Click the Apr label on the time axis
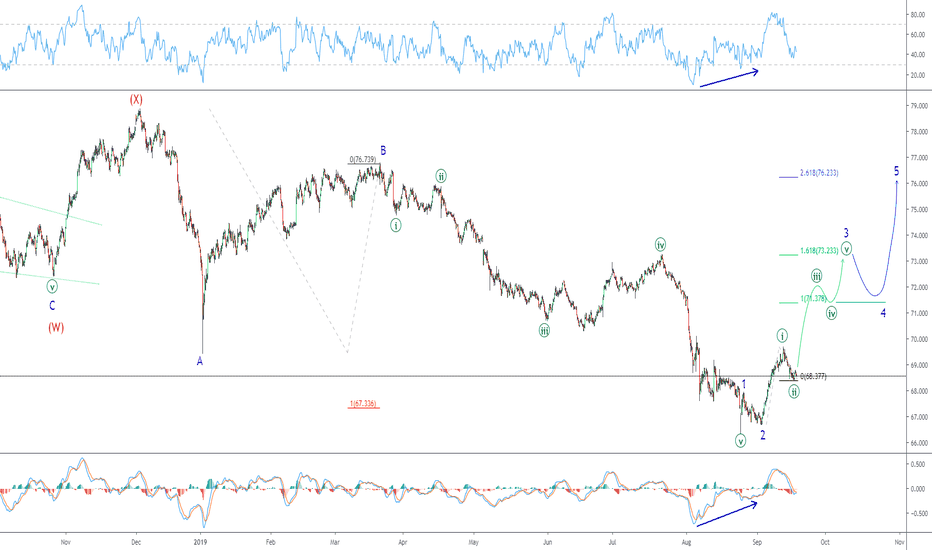This screenshot has height=550, width=932. [402, 542]
